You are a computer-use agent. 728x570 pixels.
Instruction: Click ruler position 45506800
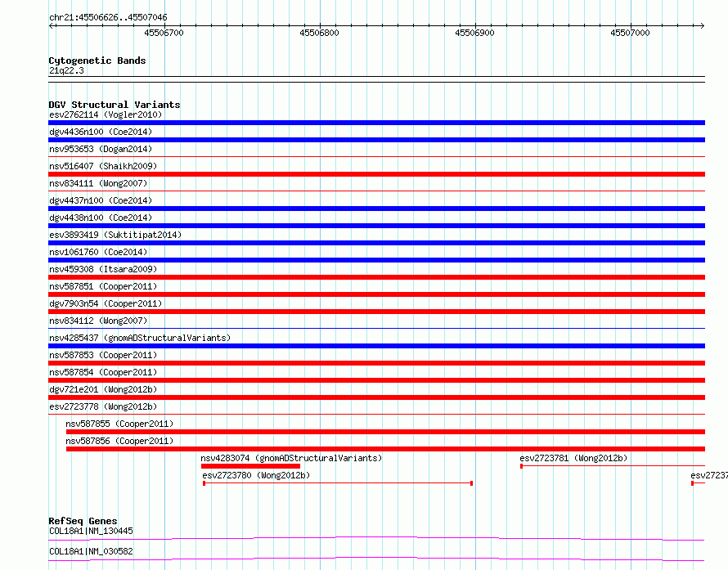pos(320,33)
